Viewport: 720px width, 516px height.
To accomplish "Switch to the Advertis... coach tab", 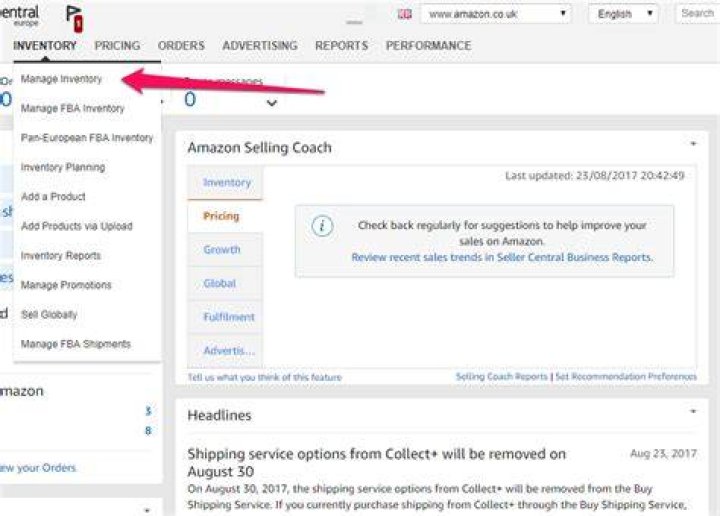I will pyautogui.click(x=225, y=351).
